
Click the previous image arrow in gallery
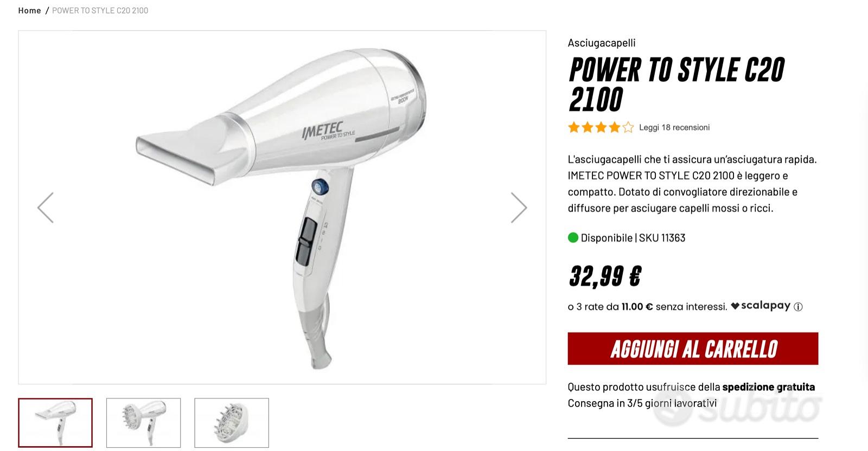(x=46, y=208)
